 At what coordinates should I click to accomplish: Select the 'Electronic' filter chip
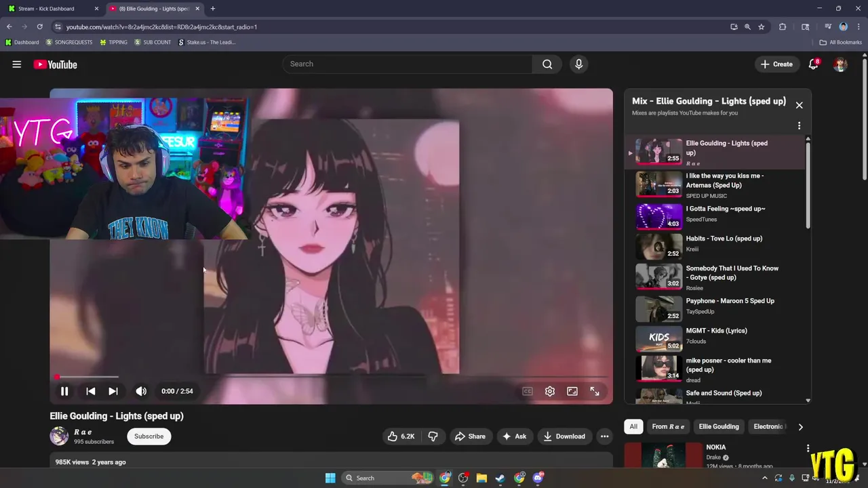click(768, 426)
